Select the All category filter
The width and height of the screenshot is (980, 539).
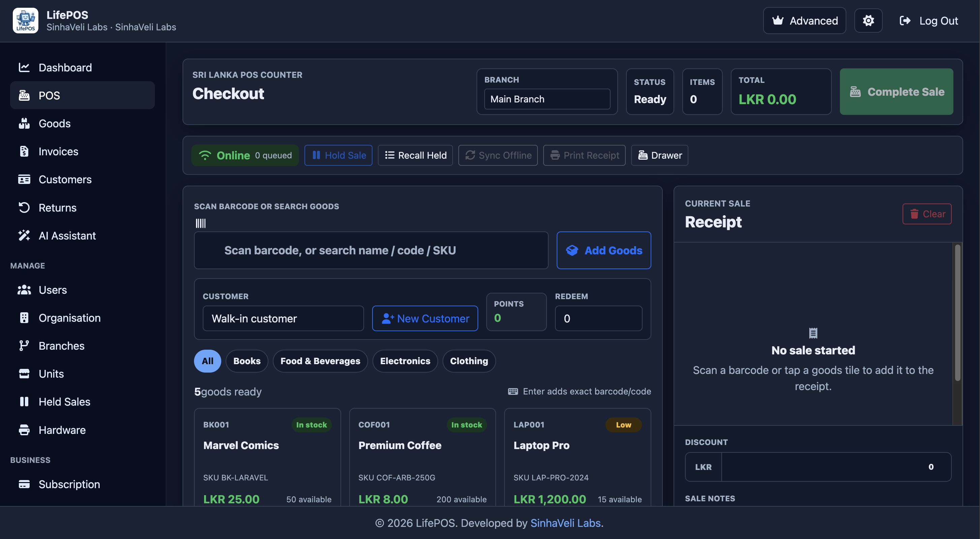click(x=207, y=361)
